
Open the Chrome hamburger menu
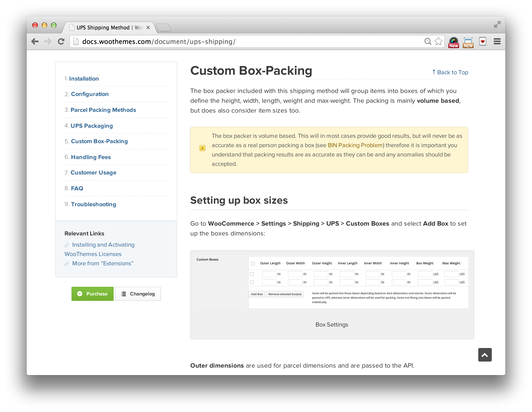tap(497, 41)
